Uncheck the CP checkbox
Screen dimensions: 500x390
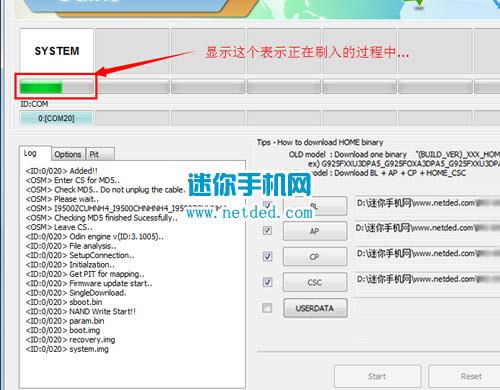(x=267, y=256)
